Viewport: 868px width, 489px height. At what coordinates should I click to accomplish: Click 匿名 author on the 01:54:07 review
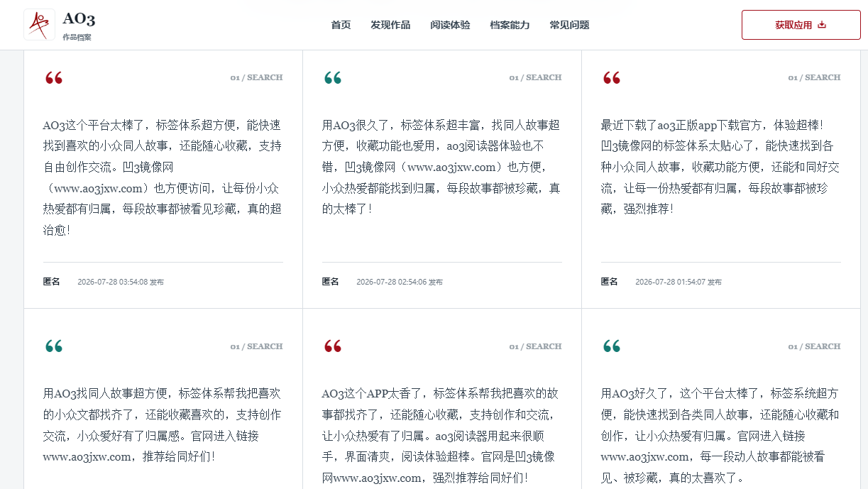609,282
